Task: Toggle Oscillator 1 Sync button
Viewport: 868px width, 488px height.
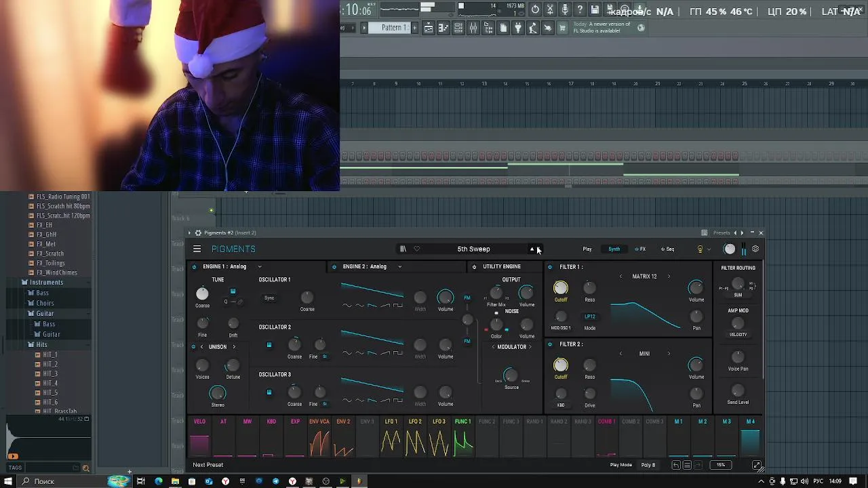Action: (269, 298)
